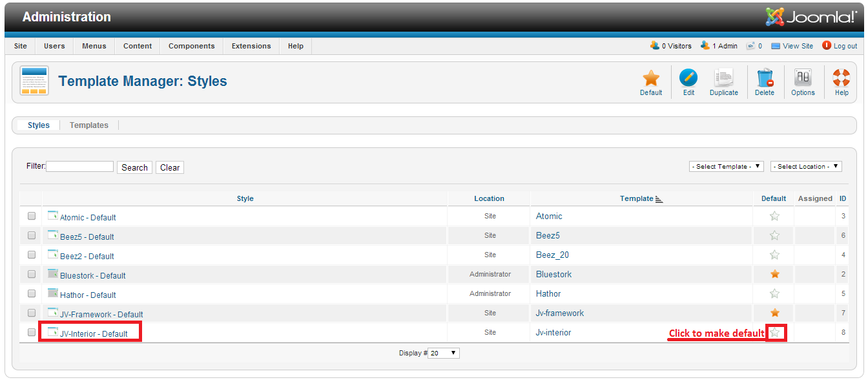Click the Duplicate toolbar icon
The height and width of the screenshot is (380, 868).
[723, 78]
